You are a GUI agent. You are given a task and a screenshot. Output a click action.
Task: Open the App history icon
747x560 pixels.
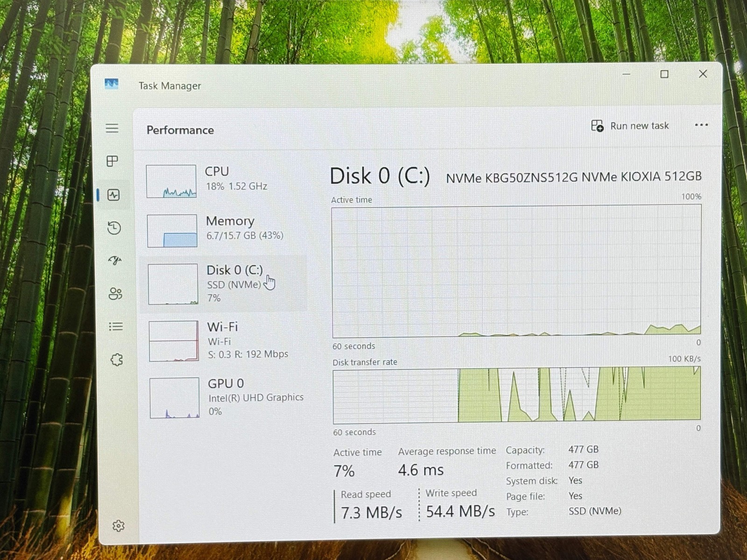point(114,228)
